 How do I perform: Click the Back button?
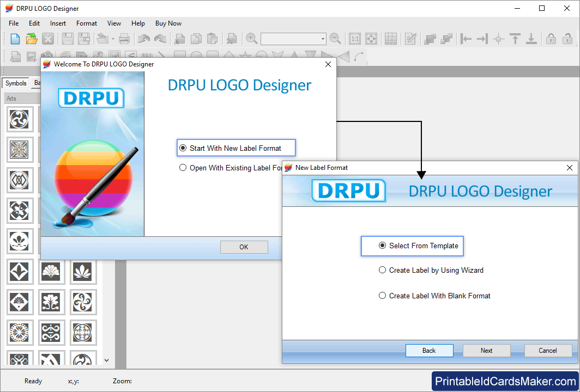(429, 351)
